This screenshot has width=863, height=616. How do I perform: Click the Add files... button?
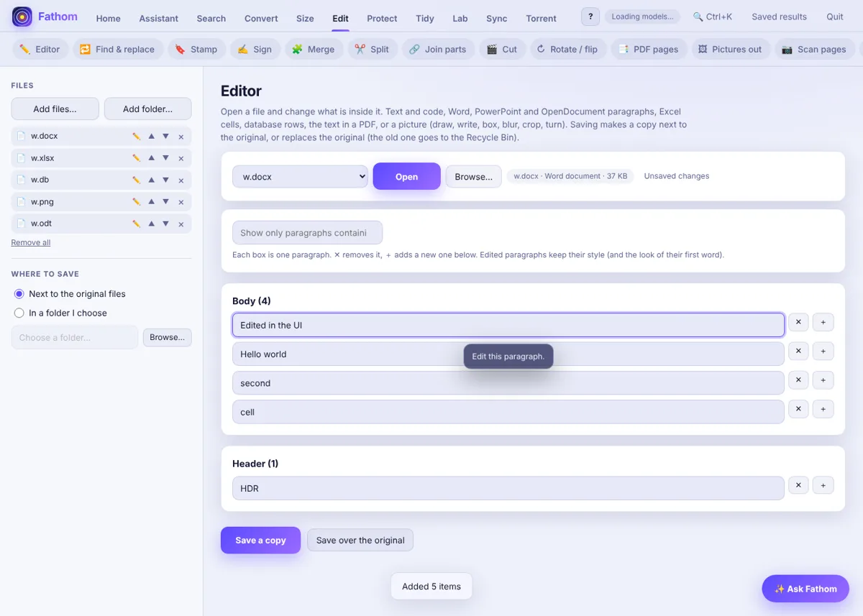click(55, 109)
